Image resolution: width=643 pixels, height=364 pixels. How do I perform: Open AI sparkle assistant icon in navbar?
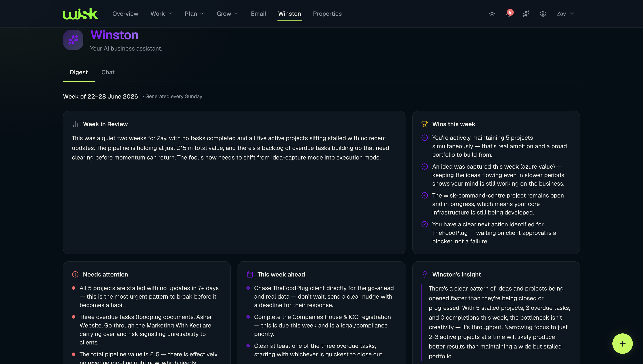pos(526,14)
